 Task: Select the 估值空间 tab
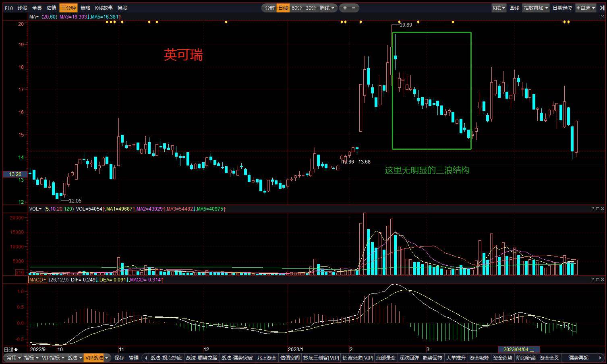click(290, 358)
